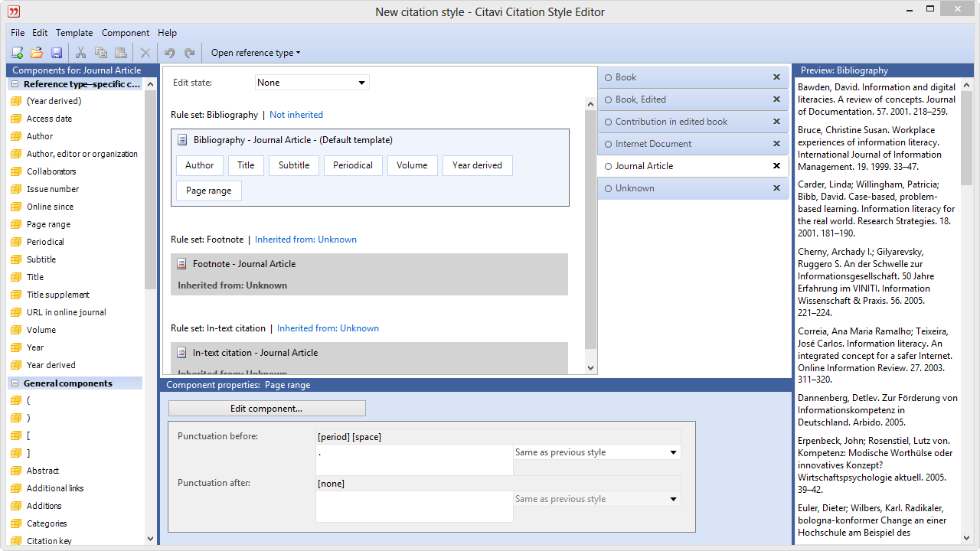Select the Page range component in template
This screenshot has height=551, width=980.
[x=209, y=191]
